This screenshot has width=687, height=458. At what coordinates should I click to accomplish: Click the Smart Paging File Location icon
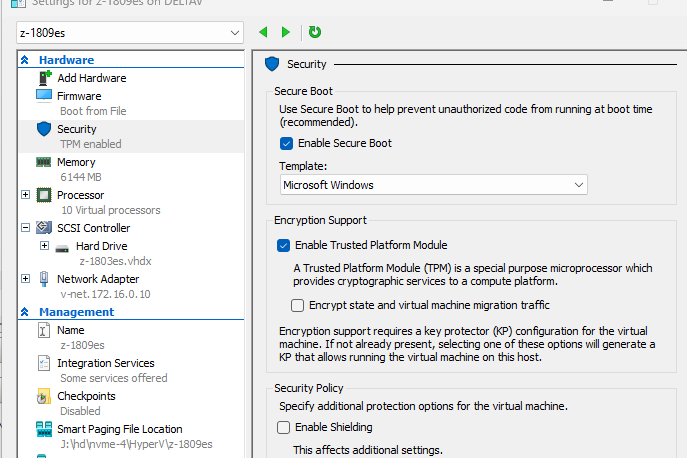click(44, 429)
